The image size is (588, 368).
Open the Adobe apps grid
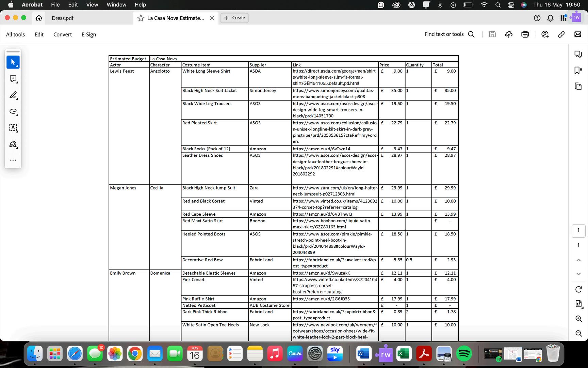tap(563, 18)
